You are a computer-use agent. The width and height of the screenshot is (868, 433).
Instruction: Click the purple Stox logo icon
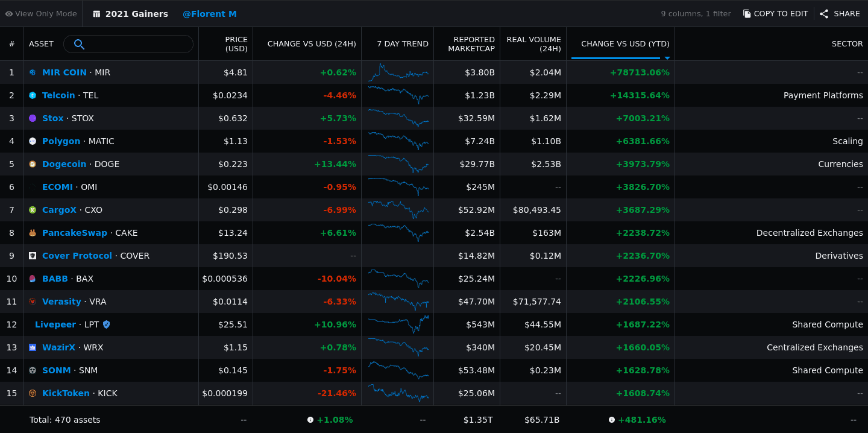[x=33, y=118]
